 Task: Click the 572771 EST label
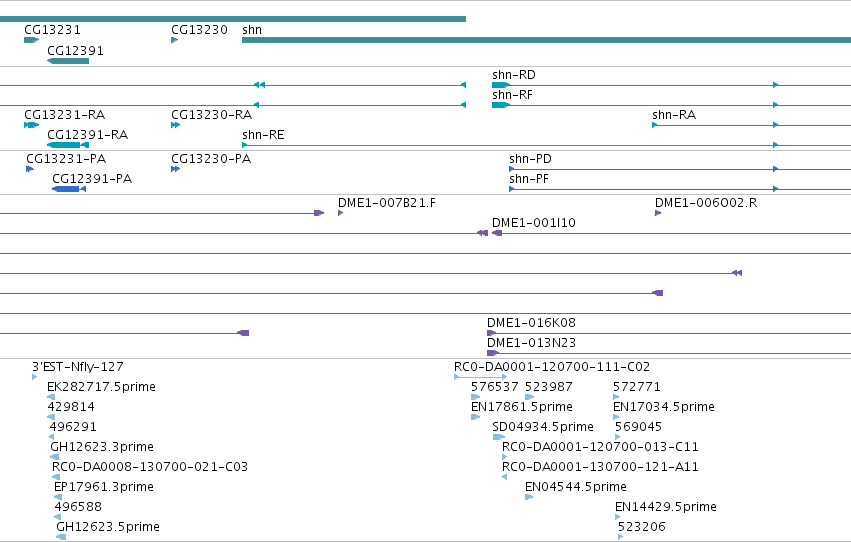tap(636, 387)
